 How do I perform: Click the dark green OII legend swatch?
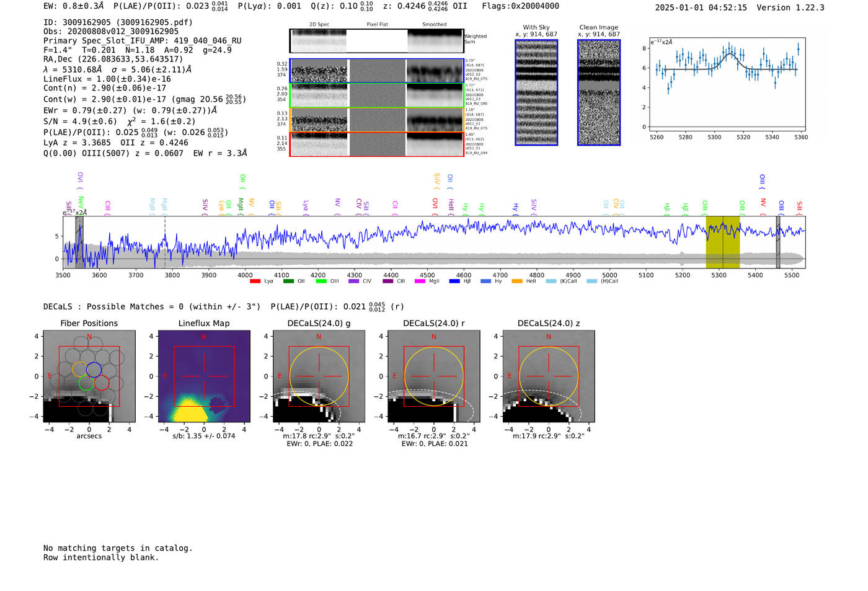[x=288, y=282]
